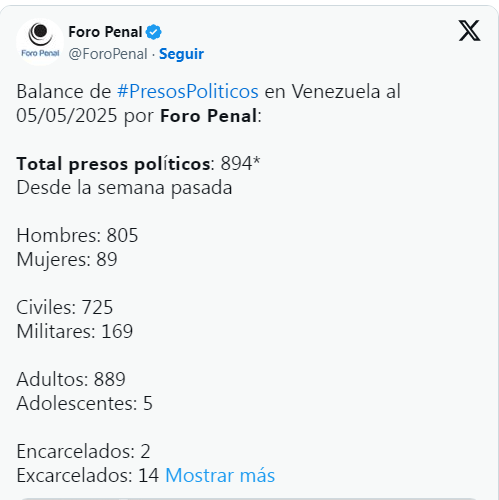
Task: Select the Mujeres: 89 line
Action: [67, 259]
